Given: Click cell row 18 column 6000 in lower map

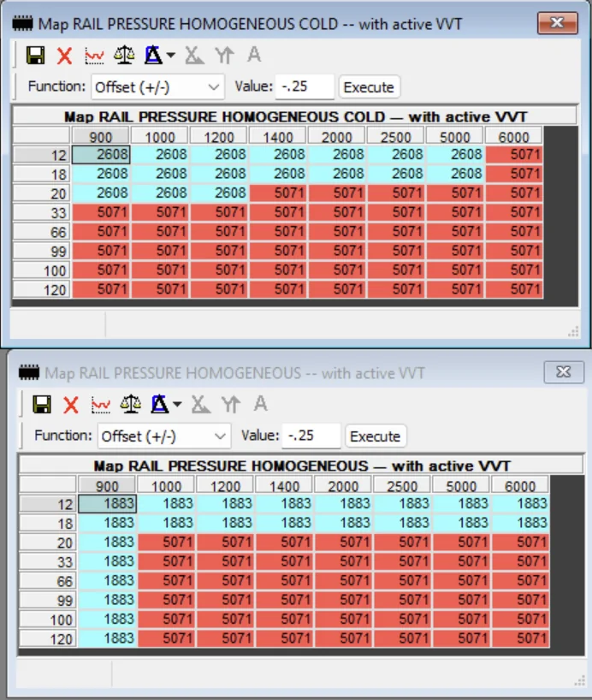Looking at the screenshot, I should (521, 523).
